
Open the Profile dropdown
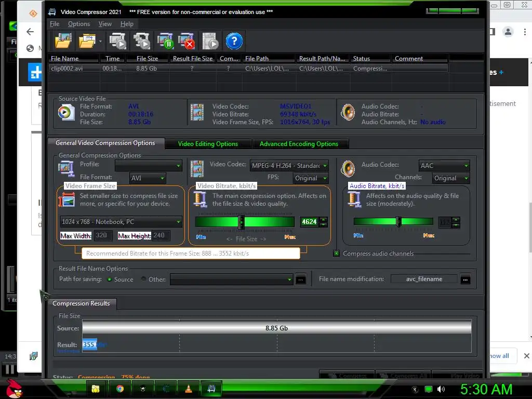[148, 166]
